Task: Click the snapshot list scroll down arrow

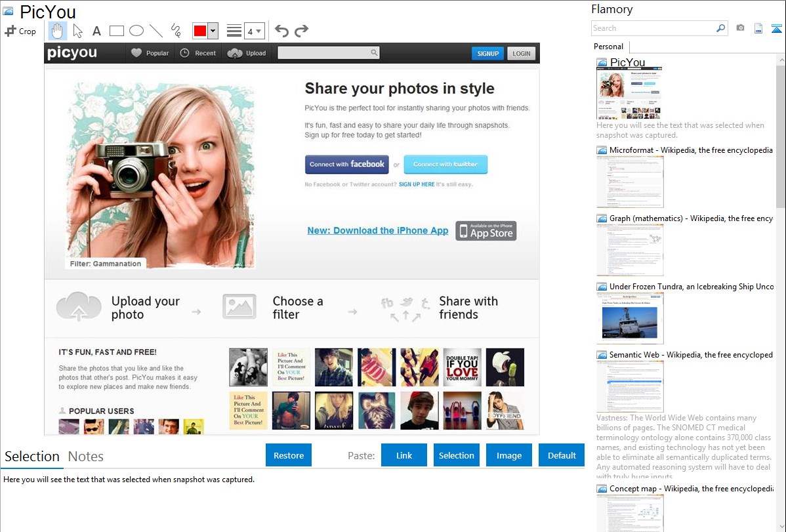Action: point(781,525)
